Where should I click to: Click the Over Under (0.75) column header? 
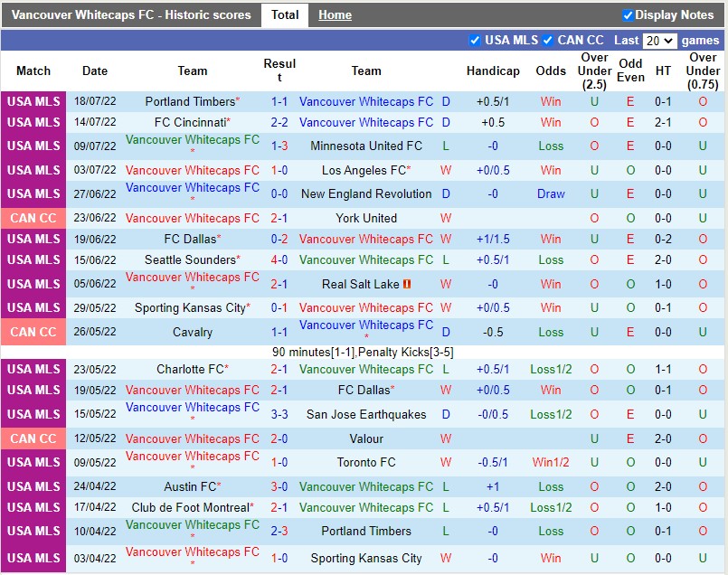703,71
